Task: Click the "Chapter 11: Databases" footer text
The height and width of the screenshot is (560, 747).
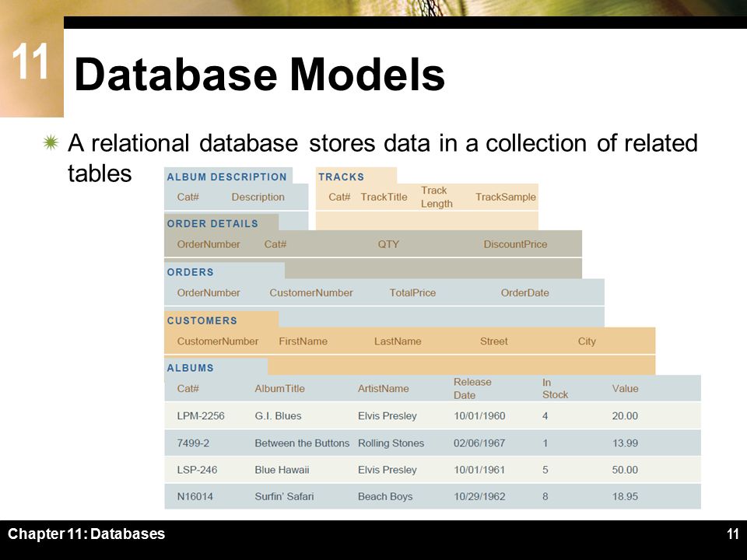Action: [86, 534]
